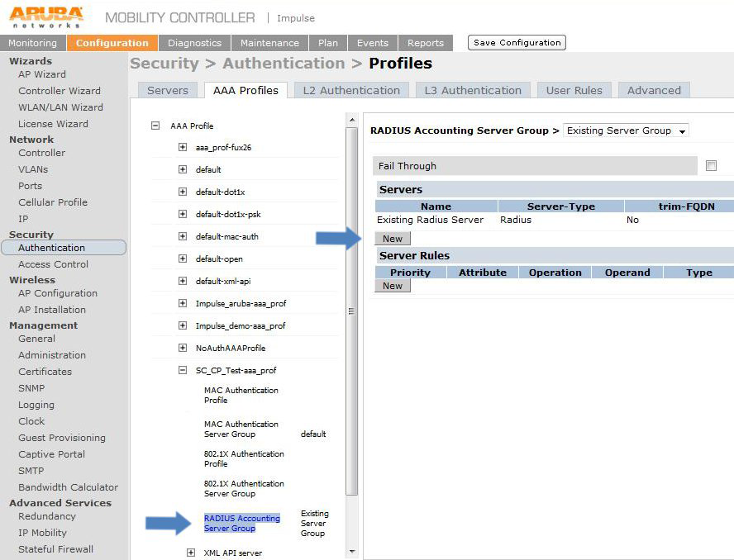
Task: Click scroll-up arrow of profile tree
Action: (x=352, y=121)
